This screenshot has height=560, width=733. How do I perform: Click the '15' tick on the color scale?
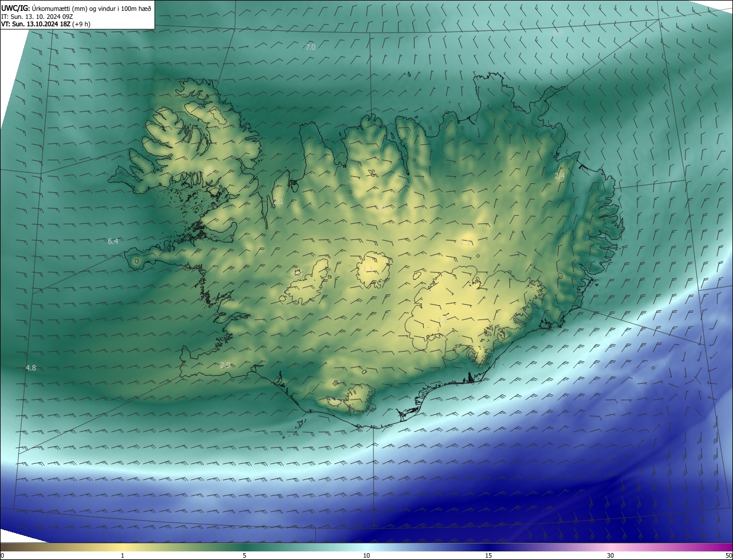[x=488, y=555]
